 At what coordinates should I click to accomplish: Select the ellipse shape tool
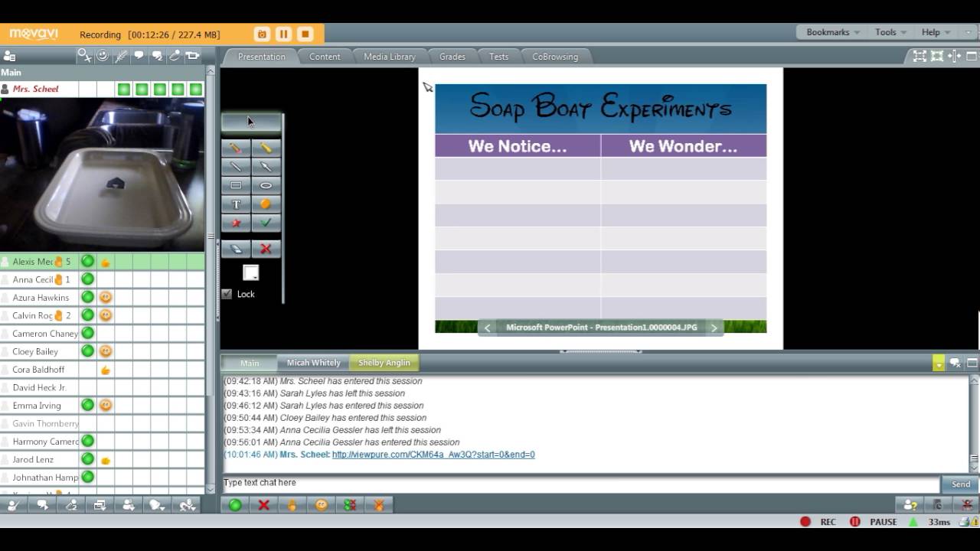pyautogui.click(x=266, y=185)
